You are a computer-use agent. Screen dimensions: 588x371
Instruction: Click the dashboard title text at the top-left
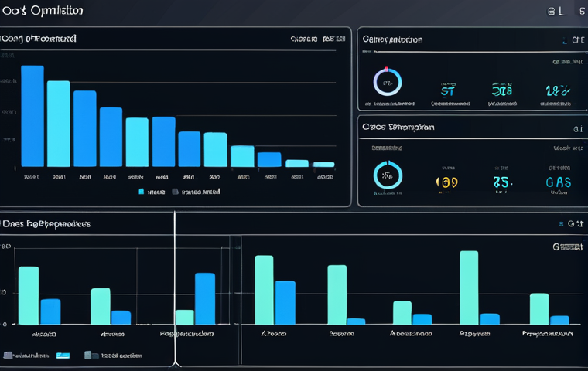tap(42, 11)
